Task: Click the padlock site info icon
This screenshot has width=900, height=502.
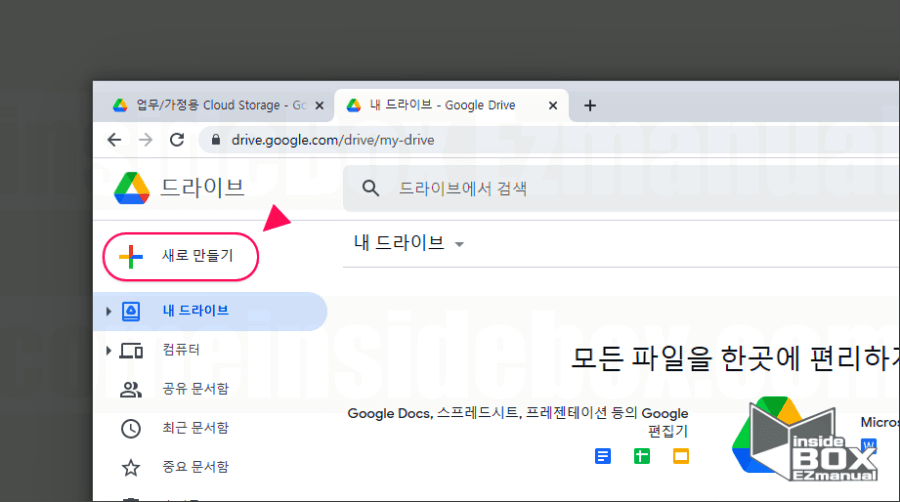Action: click(x=216, y=140)
